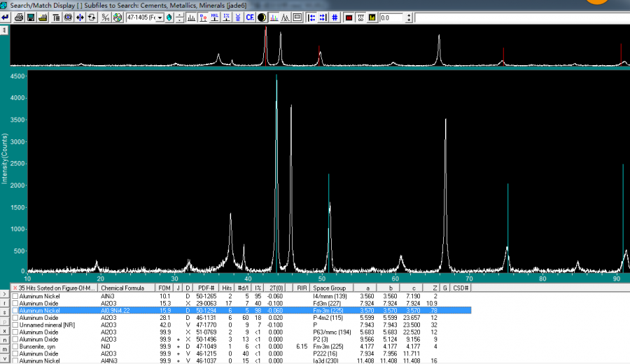Click the 0.0 value input field
Viewport: 630px width, 364px height.
coord(391,17)
